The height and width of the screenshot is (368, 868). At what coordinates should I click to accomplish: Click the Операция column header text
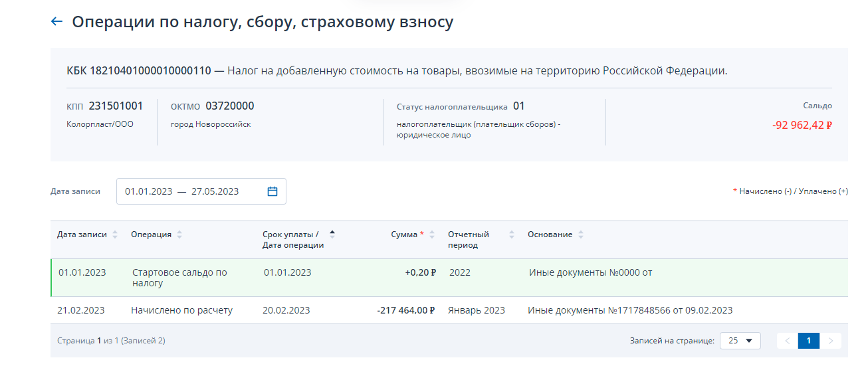[x=151, y=234]
